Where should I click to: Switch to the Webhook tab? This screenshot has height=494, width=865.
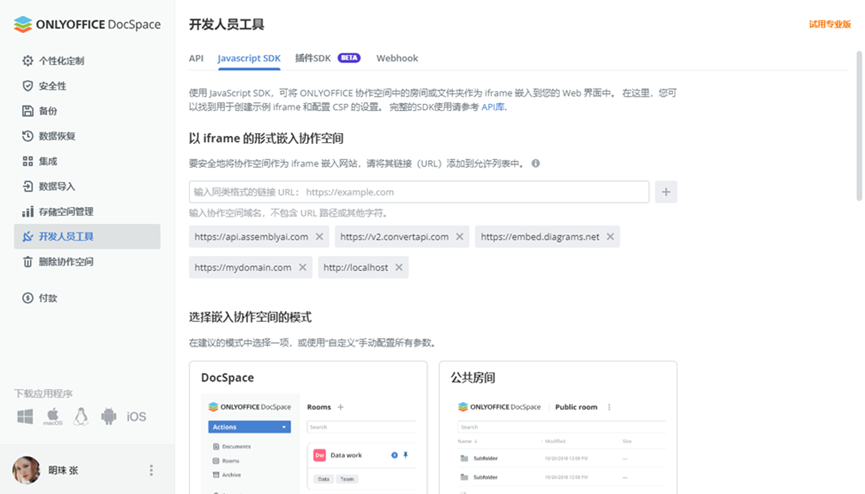pyautogui.click(x=397, y=58)
